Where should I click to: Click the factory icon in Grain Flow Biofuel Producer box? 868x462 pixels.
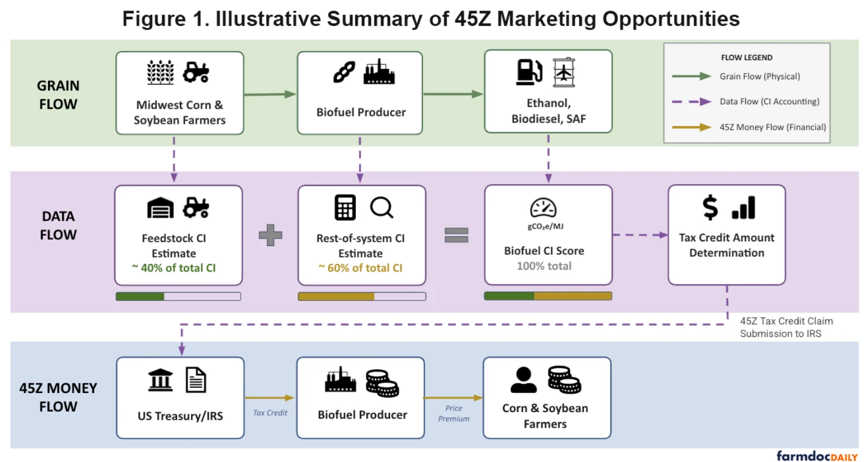point(379,72)
